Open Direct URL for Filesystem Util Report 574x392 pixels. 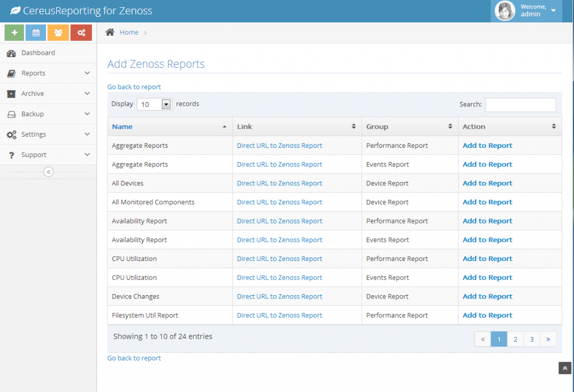(x=280, y=315)
